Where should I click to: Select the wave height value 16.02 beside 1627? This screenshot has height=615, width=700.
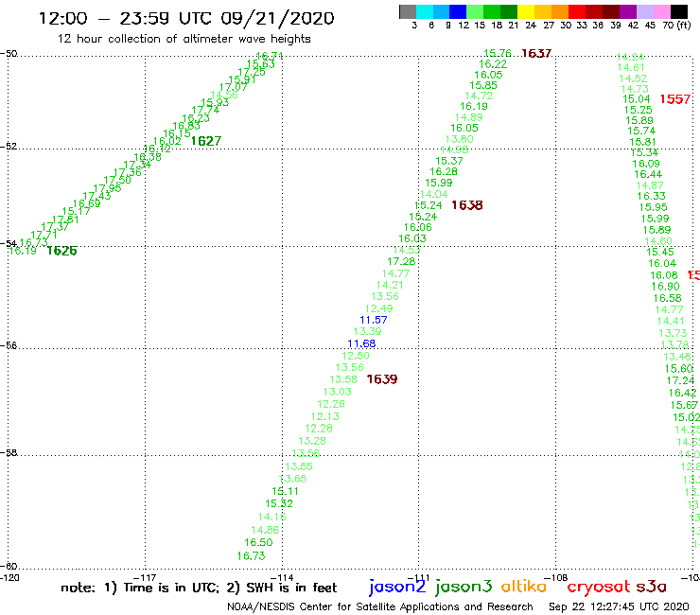(x=167, y=142)
